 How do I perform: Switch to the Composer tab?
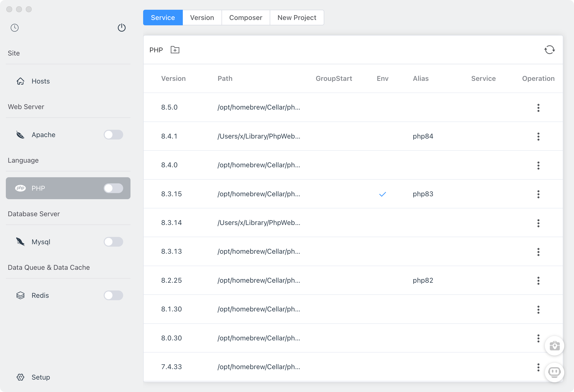click(x=246, y=18)
